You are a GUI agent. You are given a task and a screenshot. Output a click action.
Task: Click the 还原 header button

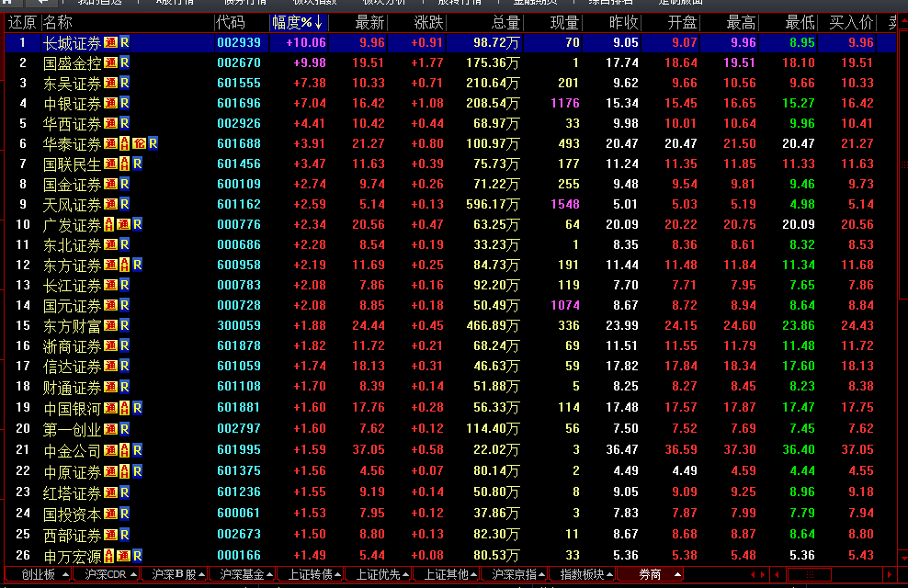pos(23,23)
